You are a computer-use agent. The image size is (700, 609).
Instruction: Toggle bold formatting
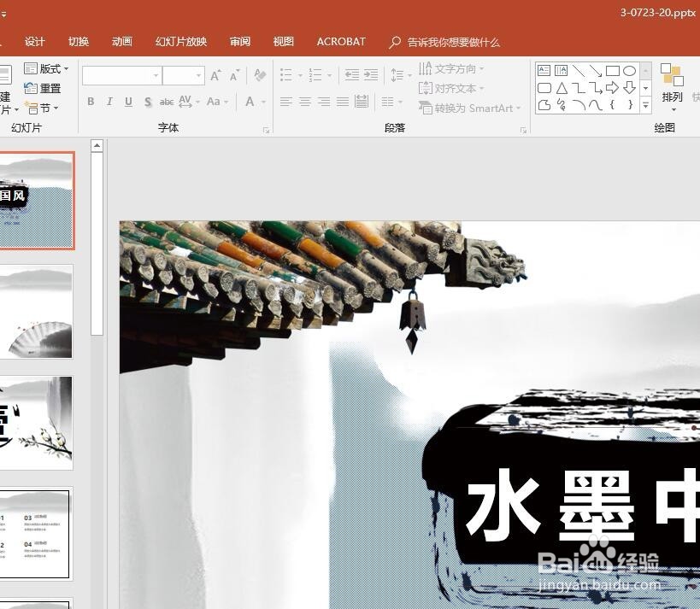[90, 102]
